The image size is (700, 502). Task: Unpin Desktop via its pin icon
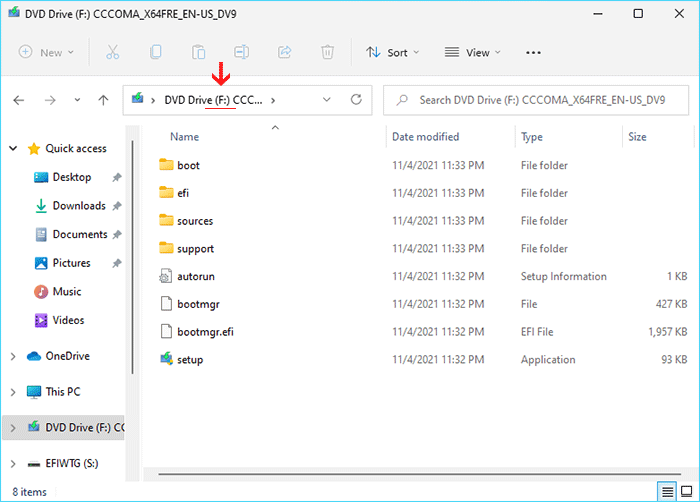tap(117, 177)
